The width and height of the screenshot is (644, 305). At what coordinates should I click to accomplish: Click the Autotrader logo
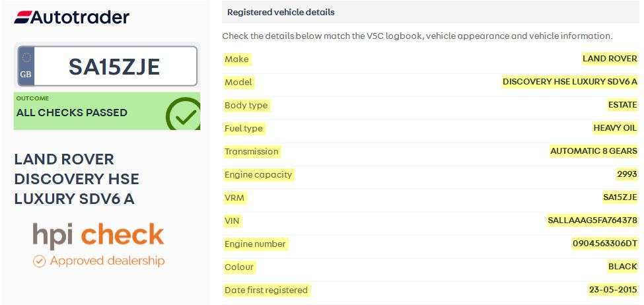coord(71,17)
